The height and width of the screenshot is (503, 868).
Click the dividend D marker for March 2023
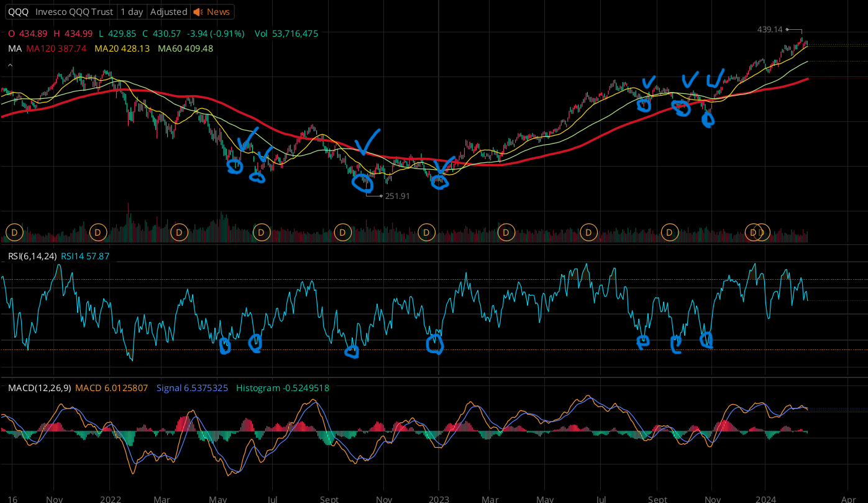[506, 233]
